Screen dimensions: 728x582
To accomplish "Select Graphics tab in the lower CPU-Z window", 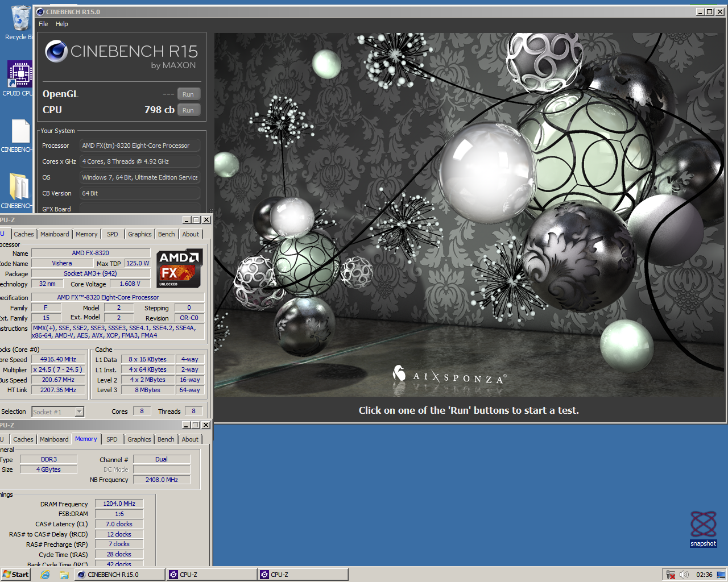I will coord(139,439).
